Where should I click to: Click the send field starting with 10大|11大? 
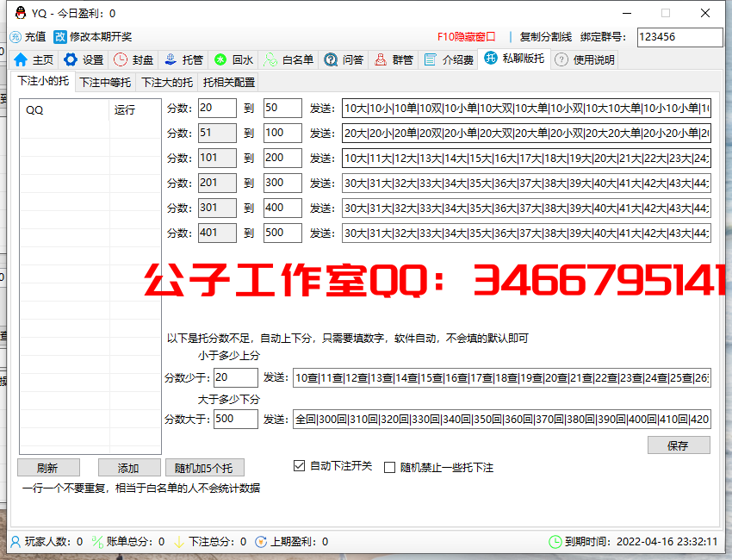pos(526,158)
